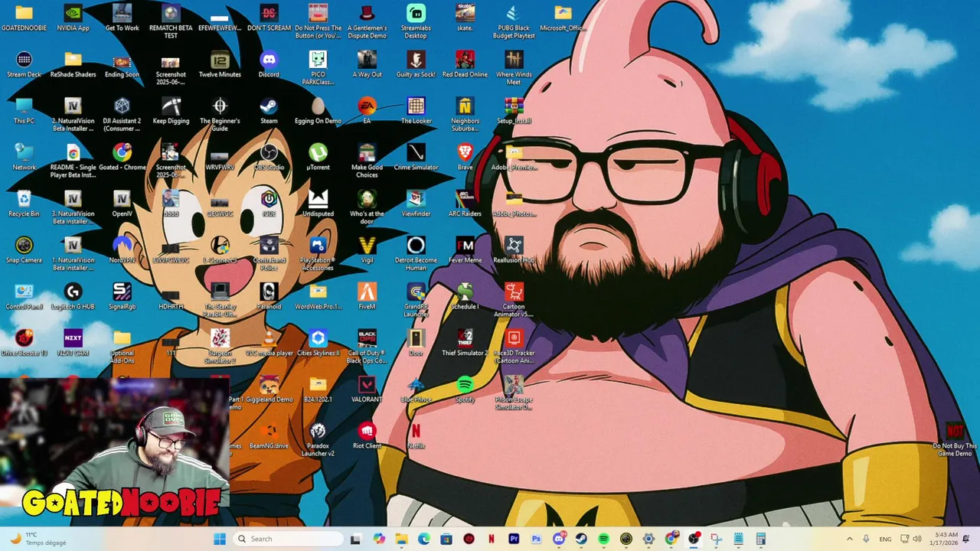Open Snap Camera desktop shortcut
This screenshot has width=980, height=551.
click(x=24, y=251)
